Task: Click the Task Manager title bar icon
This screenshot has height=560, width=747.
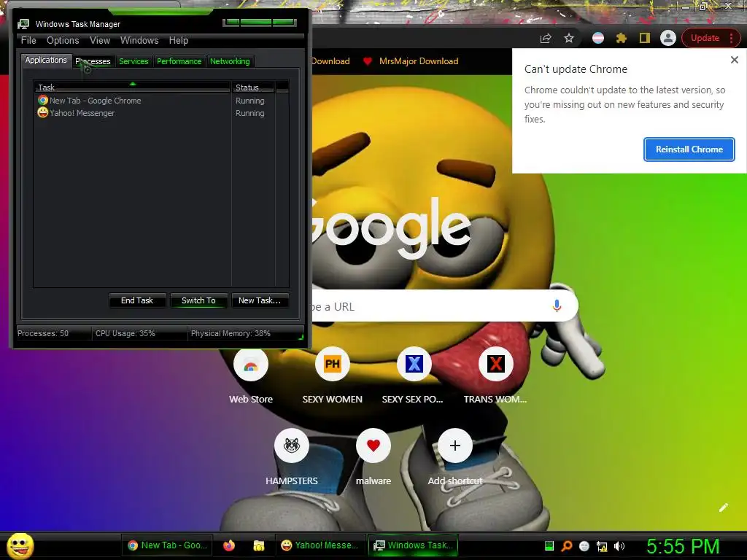Action: coord(23,24)
